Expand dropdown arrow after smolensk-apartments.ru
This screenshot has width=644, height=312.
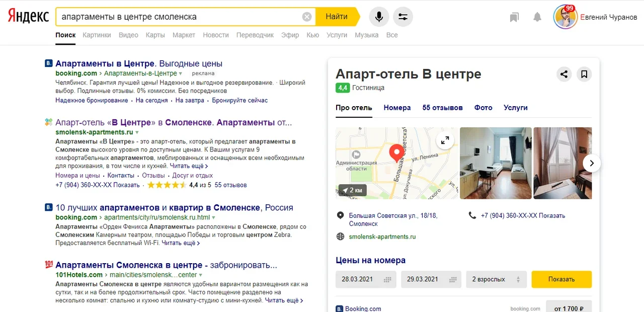pos(137,132)
